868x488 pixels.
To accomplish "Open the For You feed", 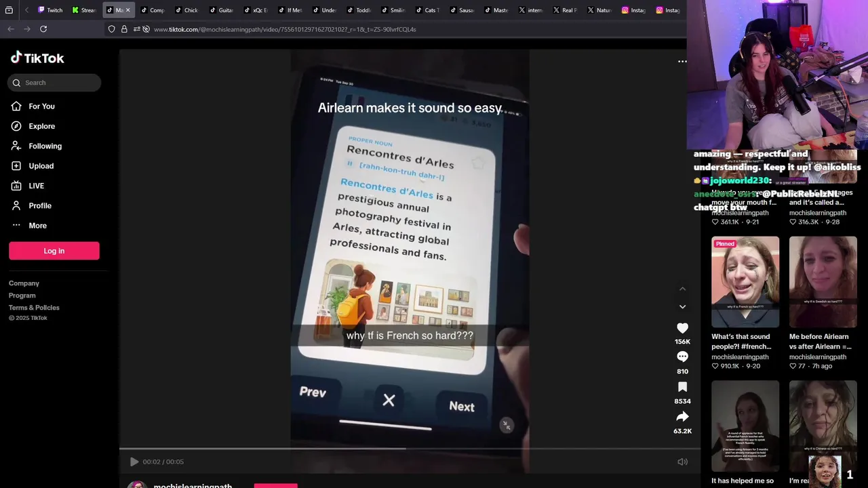I will pyautogui.click(x=41, y=106).
